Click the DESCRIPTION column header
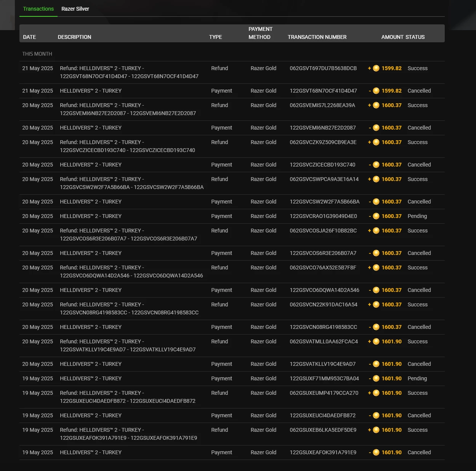Image resolution: width=476 pixels, height=471 pixels. (74, 37)
